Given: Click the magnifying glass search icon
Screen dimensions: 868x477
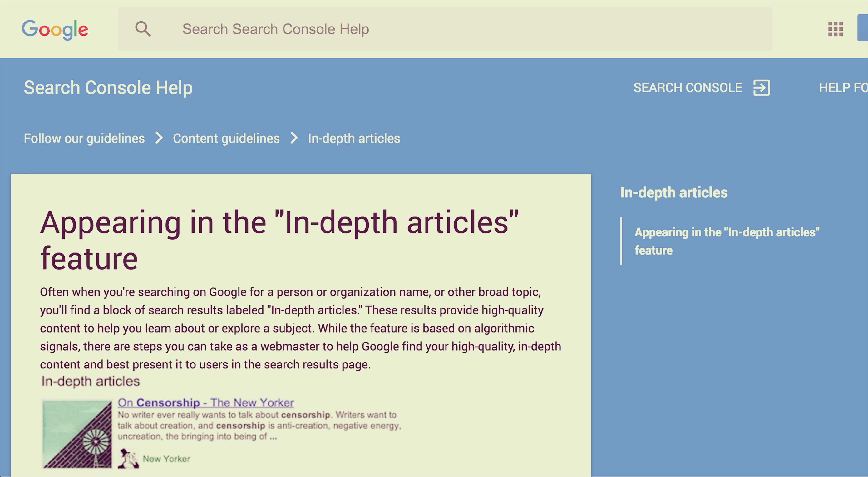Looking at the screenshot, I should point(143,29).
